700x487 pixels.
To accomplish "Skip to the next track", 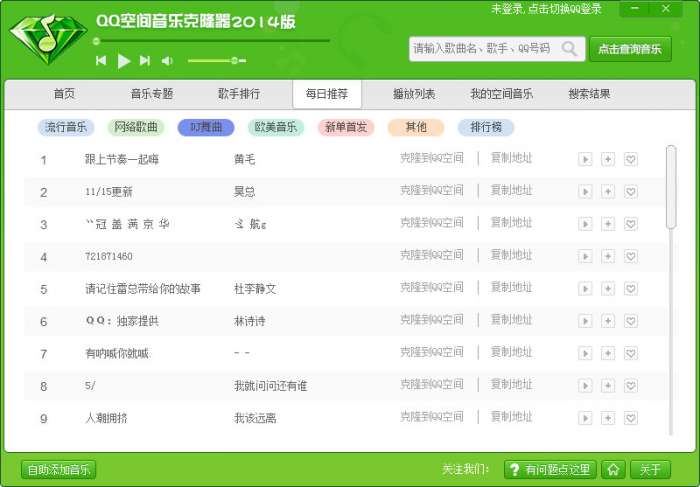I will [x=145, y=60].
